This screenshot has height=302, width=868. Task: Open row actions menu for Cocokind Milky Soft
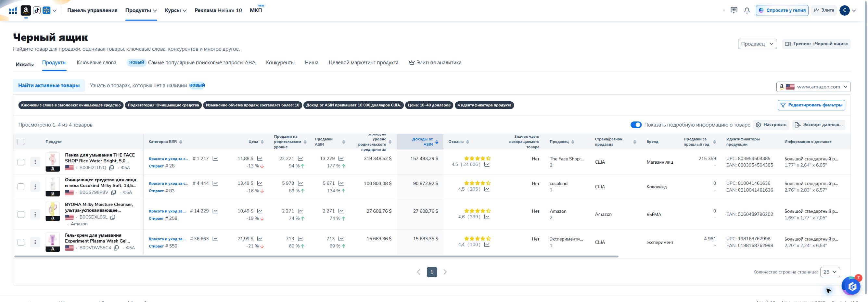point(35,187)
